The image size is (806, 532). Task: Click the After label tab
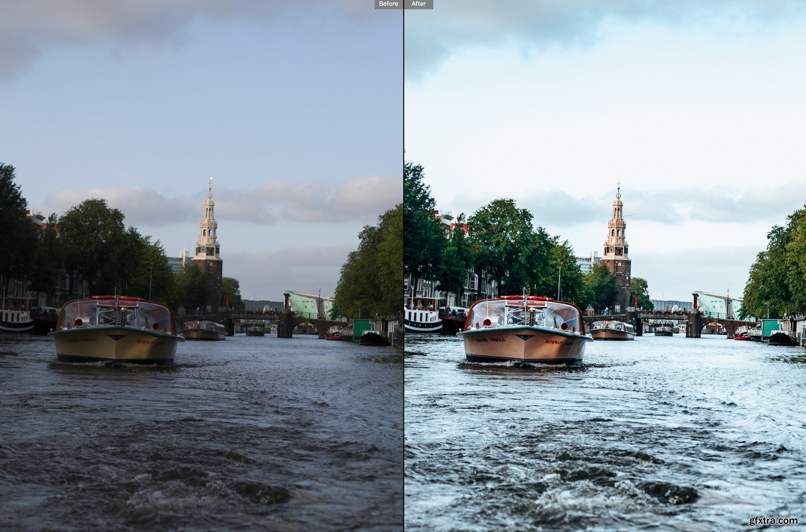(x=418, y=4)
